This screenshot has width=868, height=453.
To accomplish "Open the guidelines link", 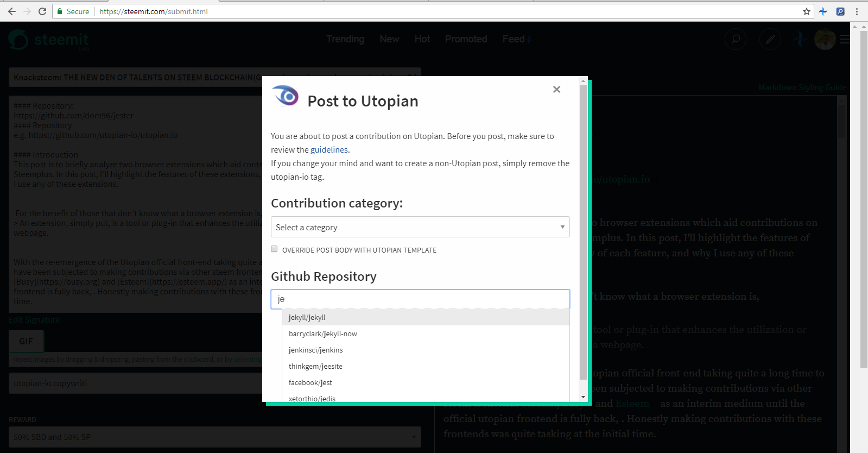I will [329, 150].
